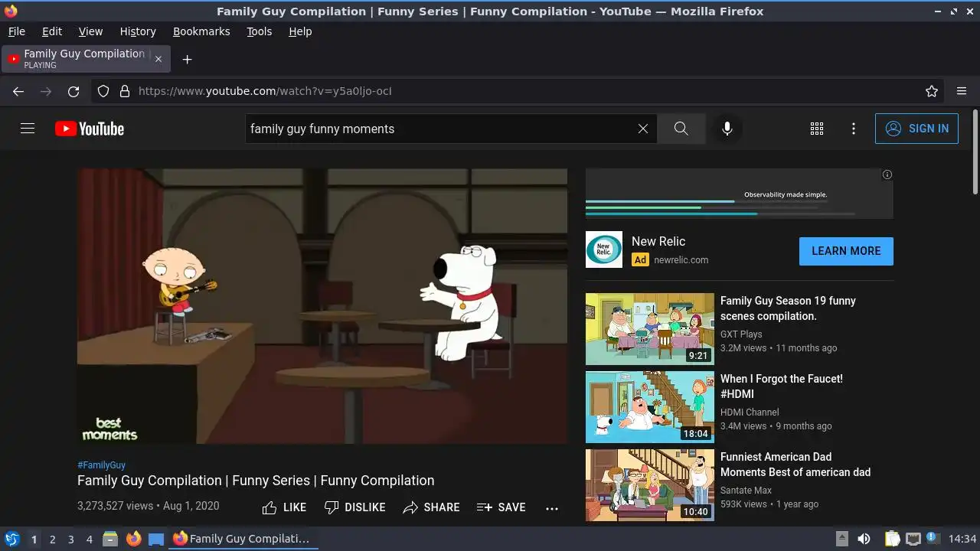Click newrelic.com ad link
The image size is (980, 551).
(681, 260)
